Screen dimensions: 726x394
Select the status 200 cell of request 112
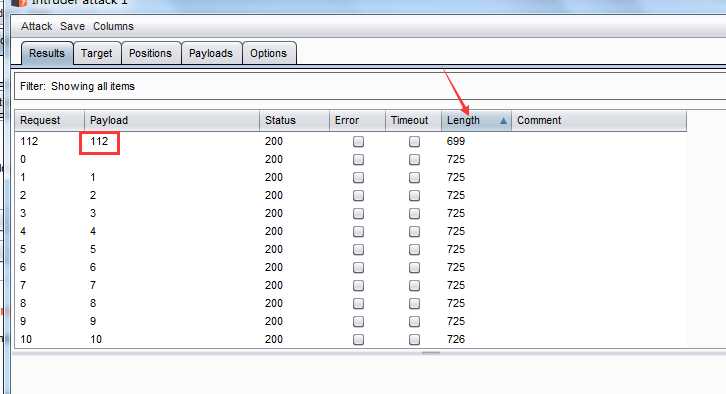[x=274, y=141]
